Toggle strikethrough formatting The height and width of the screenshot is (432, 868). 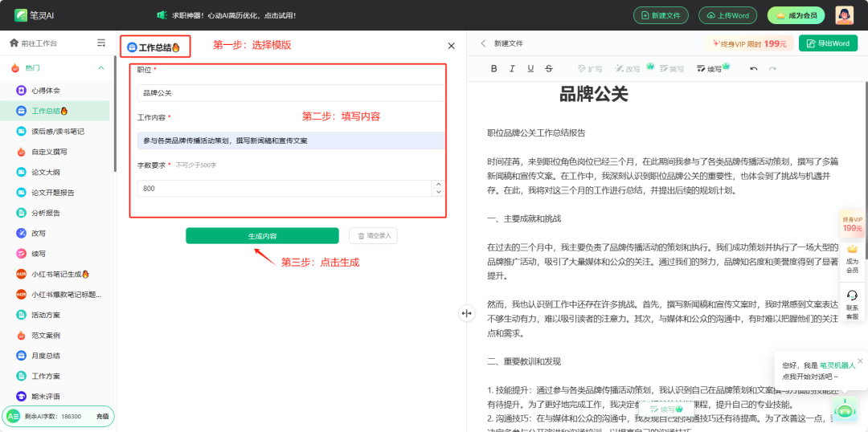pos(549,68)
